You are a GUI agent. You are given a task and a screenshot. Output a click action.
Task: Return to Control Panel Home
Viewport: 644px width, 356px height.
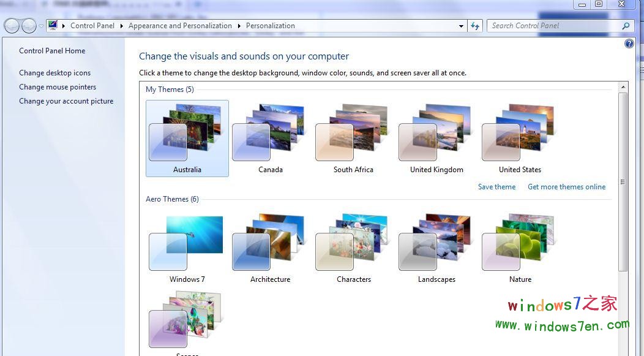point(51,50)
